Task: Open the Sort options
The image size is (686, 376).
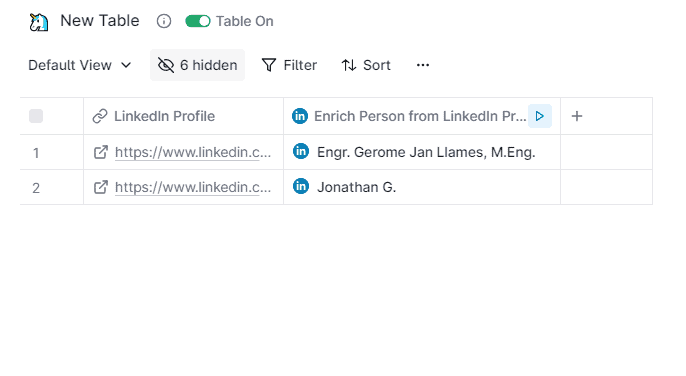Action: [366, 65]
